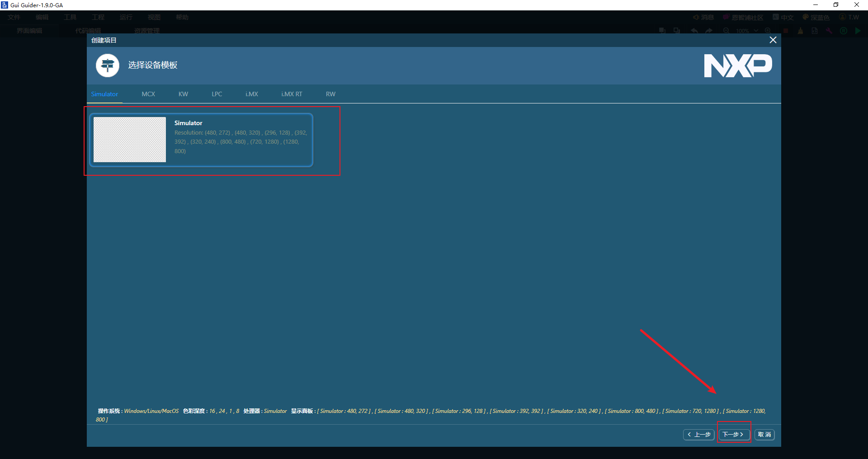Select the Simulator device template card

pyautogui.click(x=200, y=140)
